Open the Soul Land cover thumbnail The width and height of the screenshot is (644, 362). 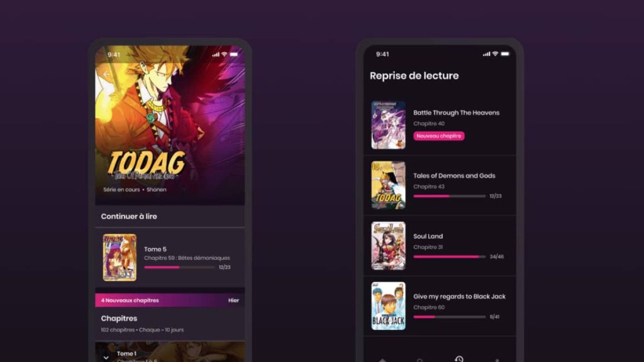[x=388, y=246]
